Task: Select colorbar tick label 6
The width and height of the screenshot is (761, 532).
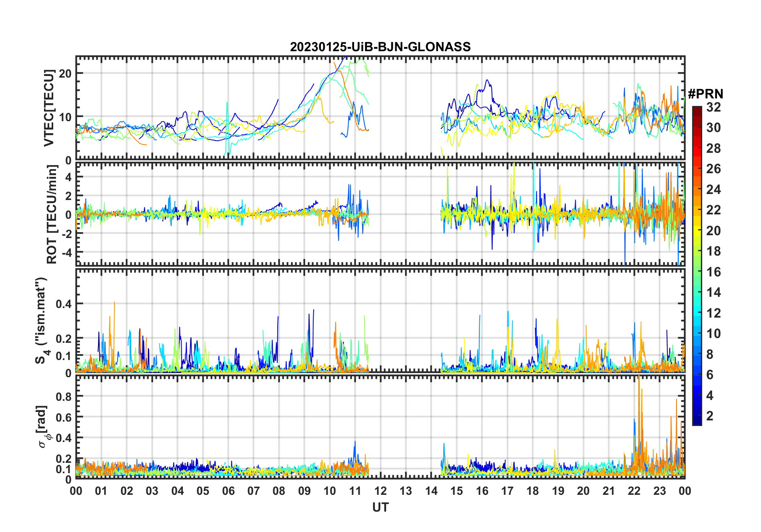Action: (x=710, y=375)
